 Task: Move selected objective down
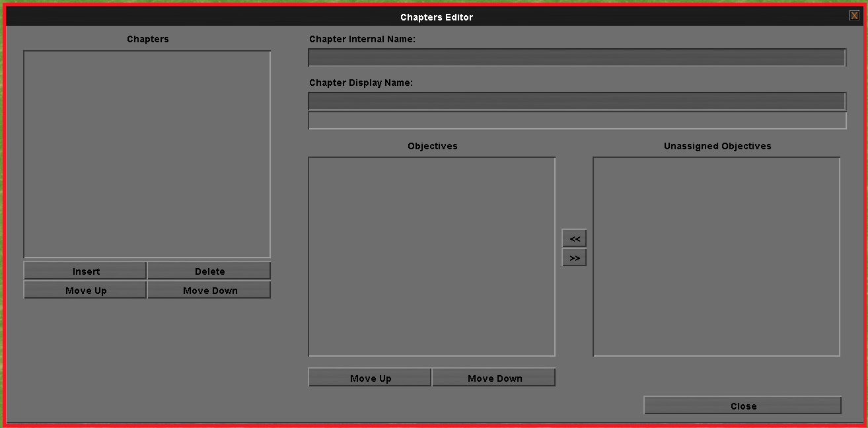[494, 378]
